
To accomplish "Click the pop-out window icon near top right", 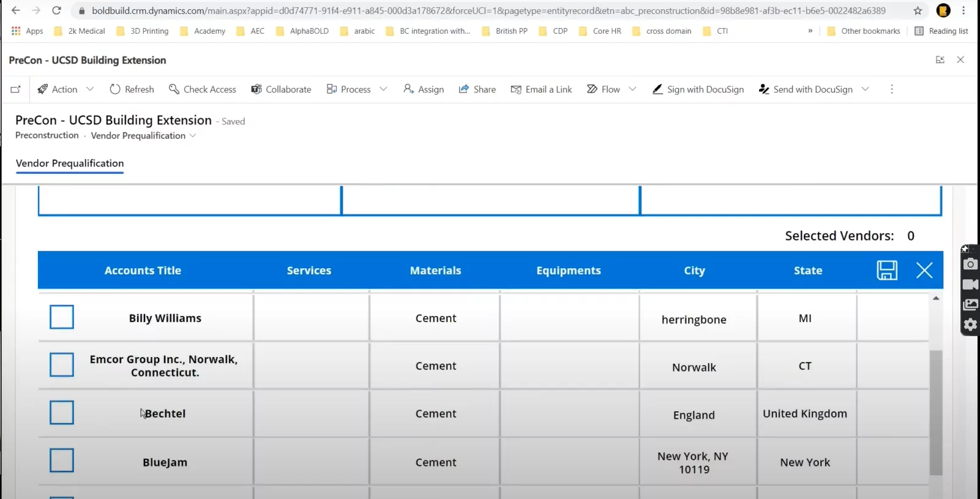I will click(x=940, y=59).
